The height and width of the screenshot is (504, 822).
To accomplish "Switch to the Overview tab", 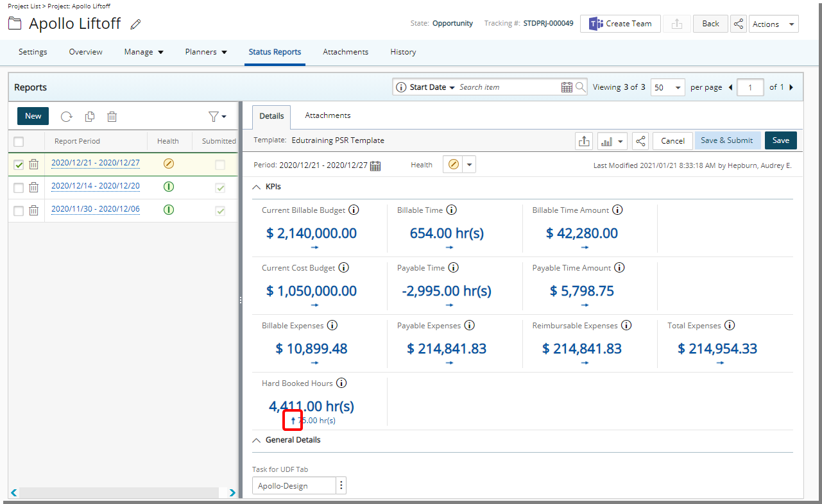I will tap(86, 52).
